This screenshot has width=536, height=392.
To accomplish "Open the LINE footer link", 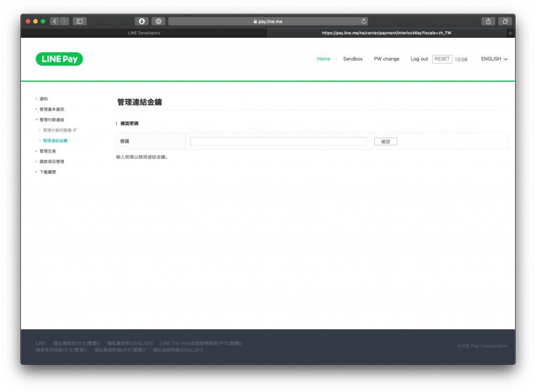I will coord(41,343).
